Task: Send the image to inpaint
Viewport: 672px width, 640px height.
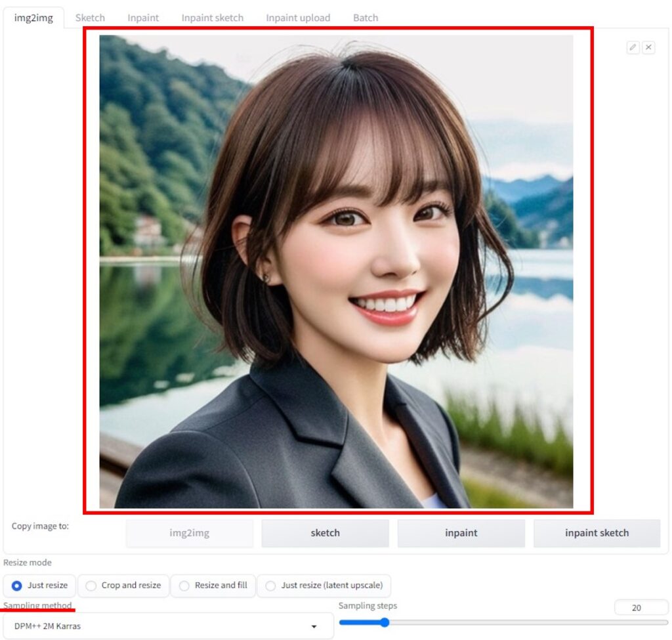Action: coord(461,533)
